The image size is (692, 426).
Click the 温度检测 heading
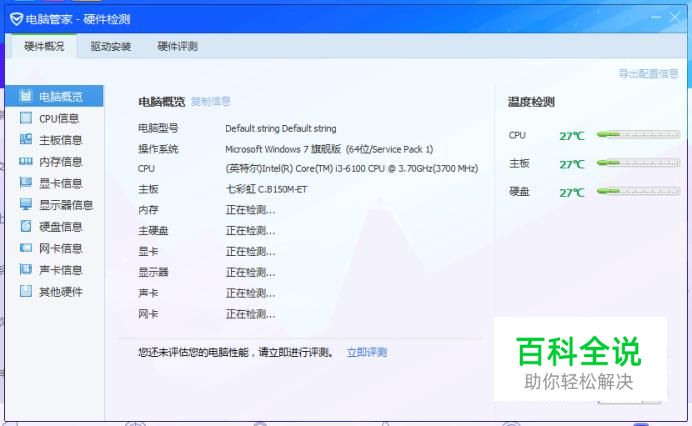pyautogui.click(x=531, y=102)
